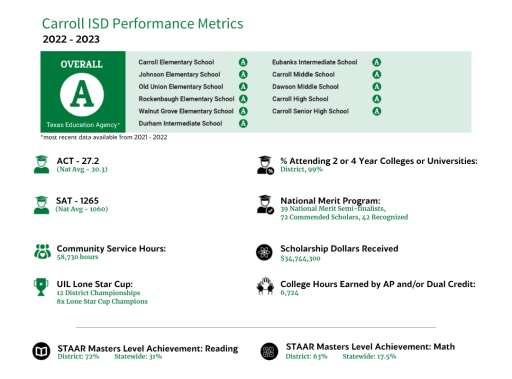
Task: Click the Nat Avg 20.3 text
Action: click(x=82, y=169)
